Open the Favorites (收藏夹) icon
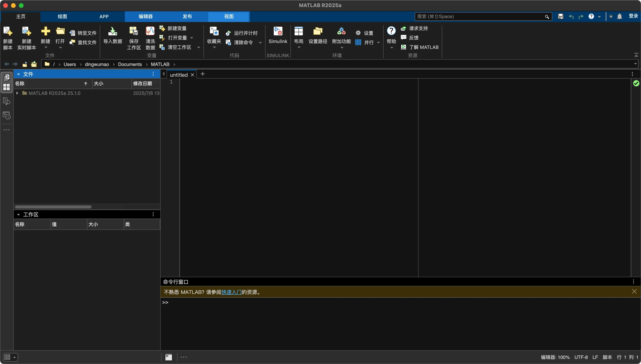 214,32
